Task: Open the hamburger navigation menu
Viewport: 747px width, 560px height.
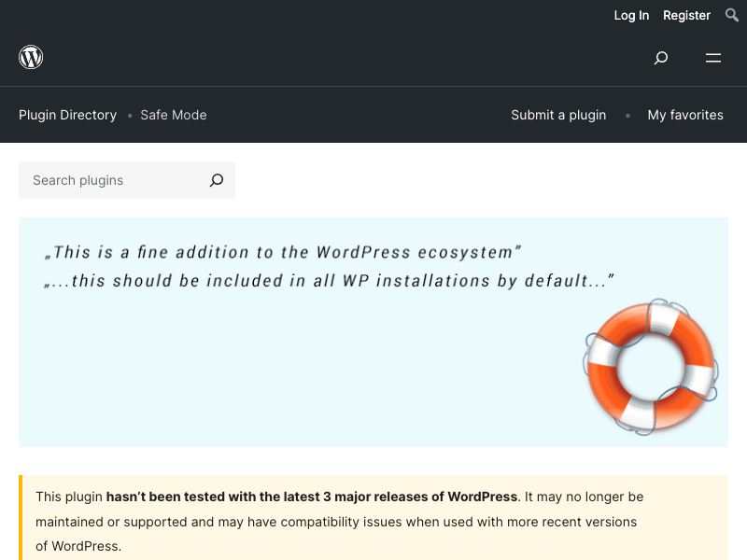Action: coord(713,58)
